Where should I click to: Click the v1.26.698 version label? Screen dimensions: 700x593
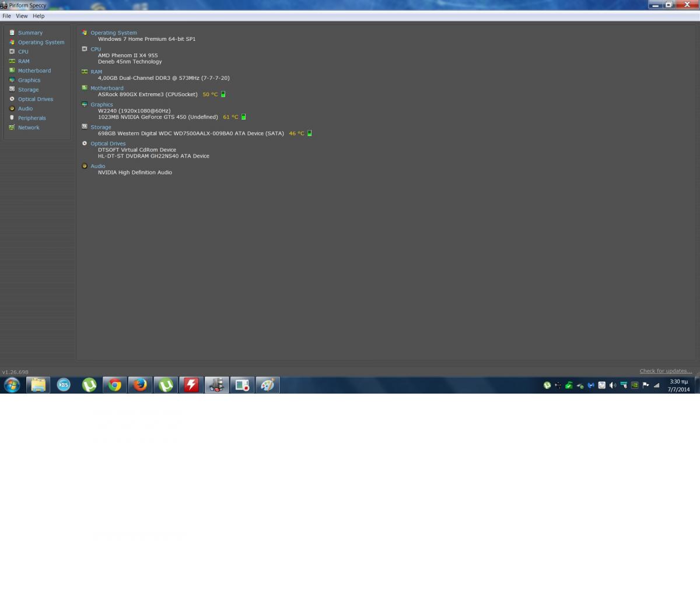[x=15, y=371]
